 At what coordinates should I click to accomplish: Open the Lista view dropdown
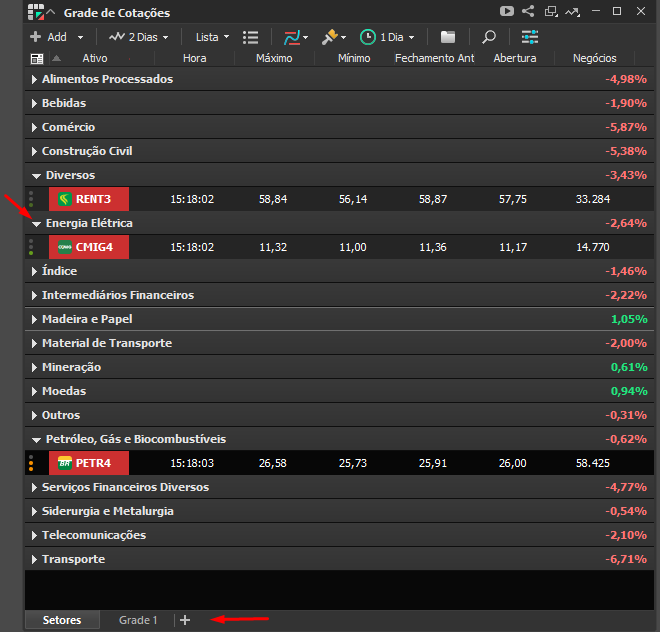(x=212, y=37)
